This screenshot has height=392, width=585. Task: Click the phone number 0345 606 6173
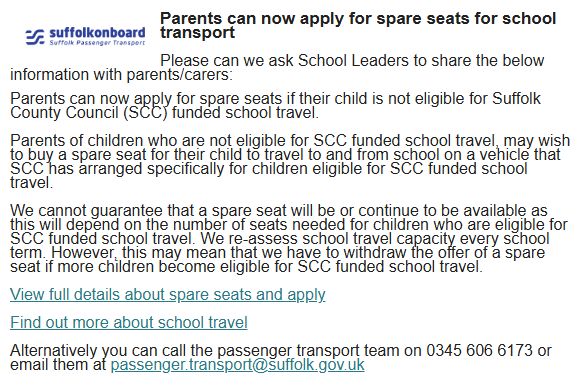click(479, 351)
